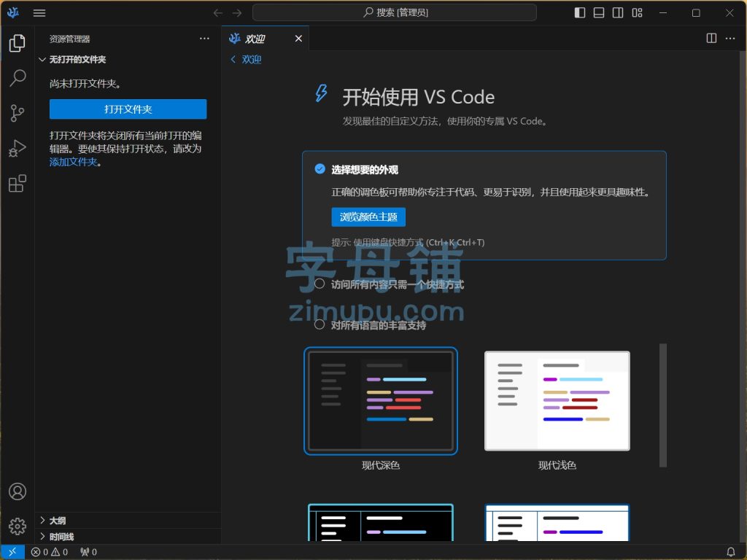Image resolution: width=747 pixels, height=560 pixels.
Task: Expand the 时间线 section
Action: [x=128, y=537]
